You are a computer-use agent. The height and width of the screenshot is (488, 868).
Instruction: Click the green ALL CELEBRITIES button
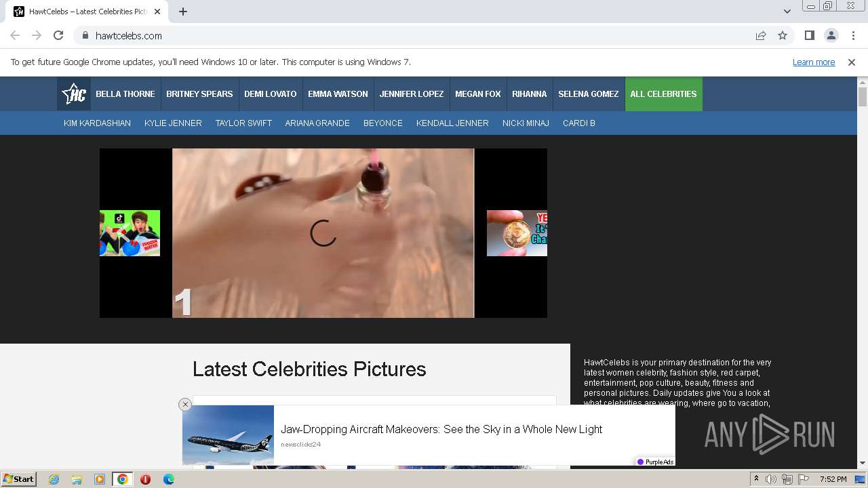tap(664, 94)
